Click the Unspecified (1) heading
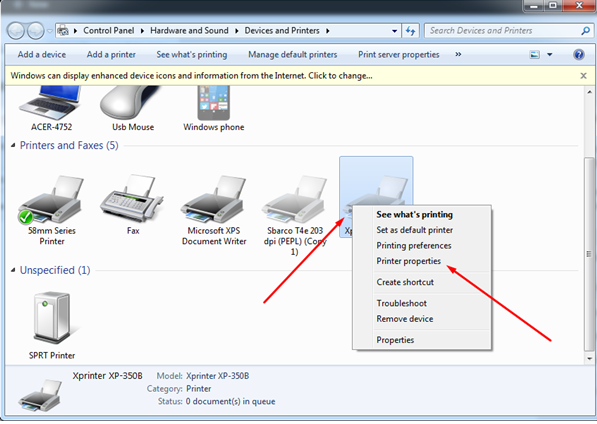 click(x=55, y=270)
